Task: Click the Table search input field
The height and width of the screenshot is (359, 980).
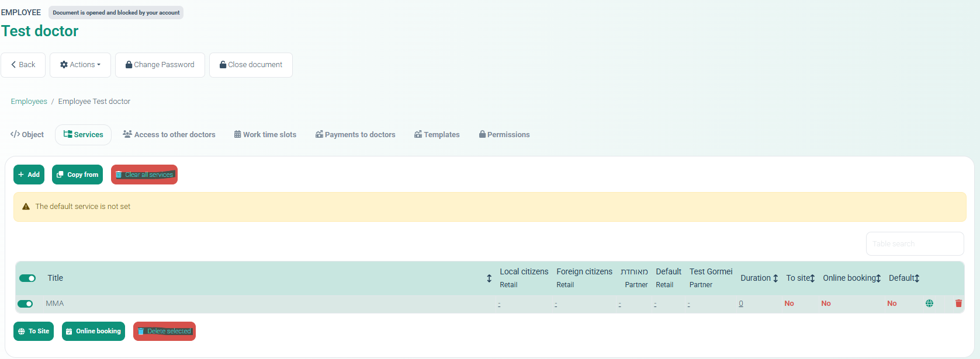Action: point(915,244)
